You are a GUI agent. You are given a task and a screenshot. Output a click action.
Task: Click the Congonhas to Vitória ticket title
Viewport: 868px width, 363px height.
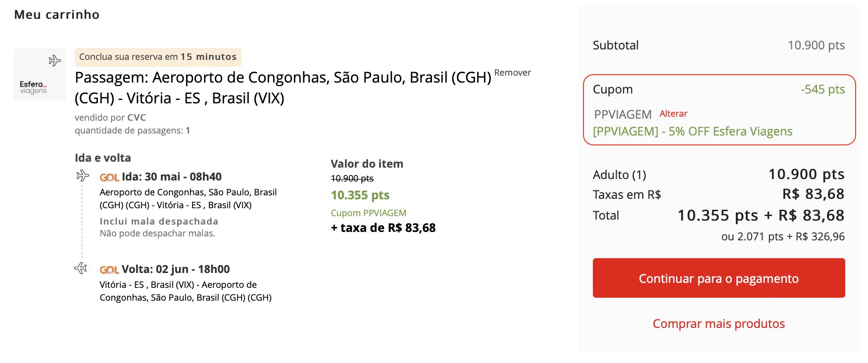point(283,88)
